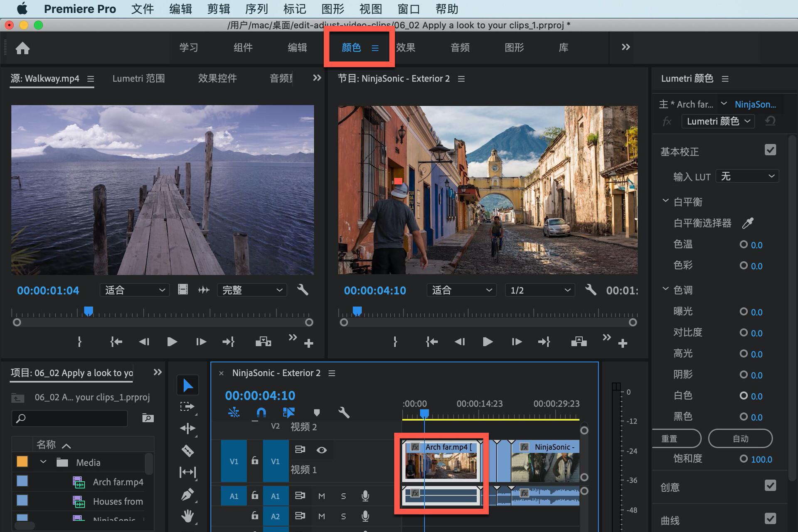Play the Source monitor clip
The height and width of the screenshot is (532, 798).
[172, 342]
